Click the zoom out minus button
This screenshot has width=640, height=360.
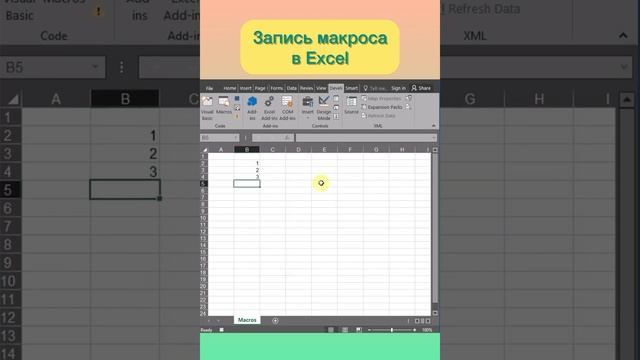pos(369,330)
